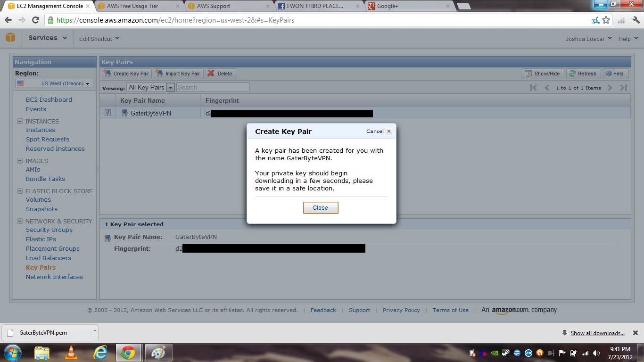Screen dimensions: 644x362
Task: Open the top Help dropdown menu
Action: (x=627, y=39)
